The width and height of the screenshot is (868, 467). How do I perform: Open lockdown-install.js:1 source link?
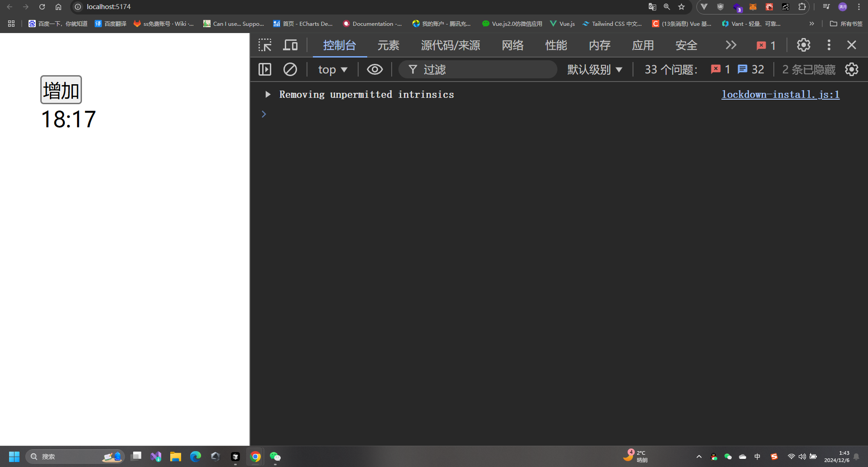click(780, 94)
